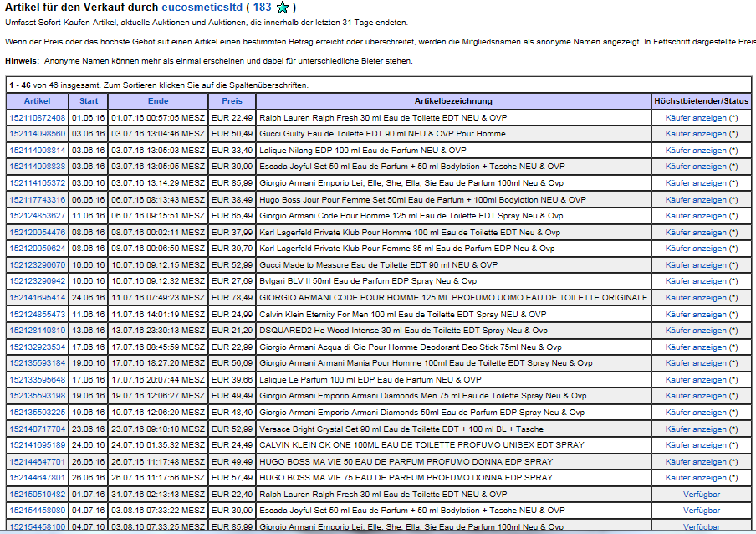Show buyer for Hugo Boss Jour Pour Femme

click(x=696, y=200)
